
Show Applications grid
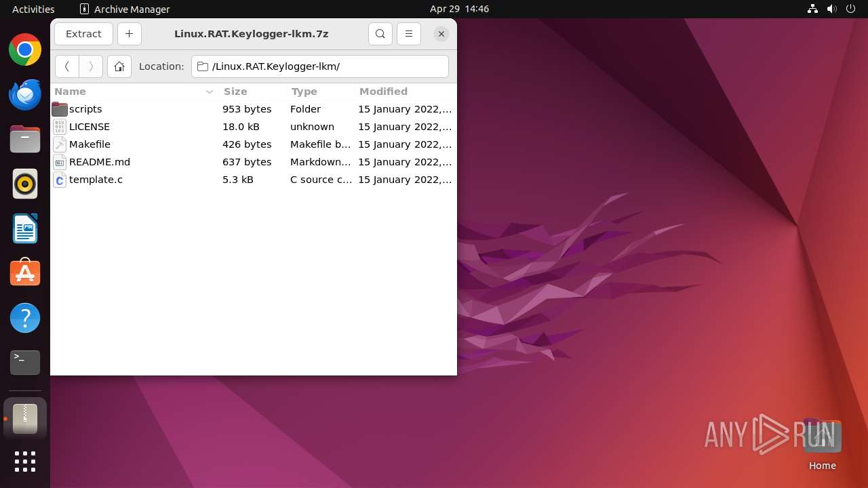click(25, 462)
